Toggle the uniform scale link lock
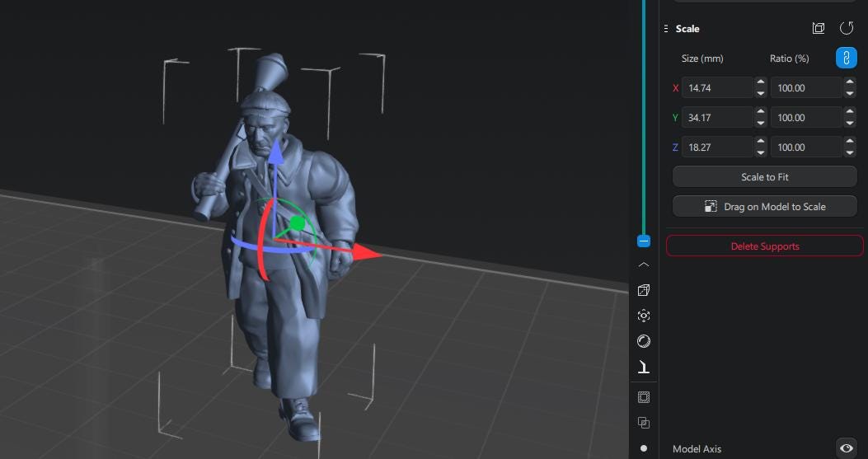The width and height of the screenshot is (868, 459). pyautogui.click(x=846, y=59)
